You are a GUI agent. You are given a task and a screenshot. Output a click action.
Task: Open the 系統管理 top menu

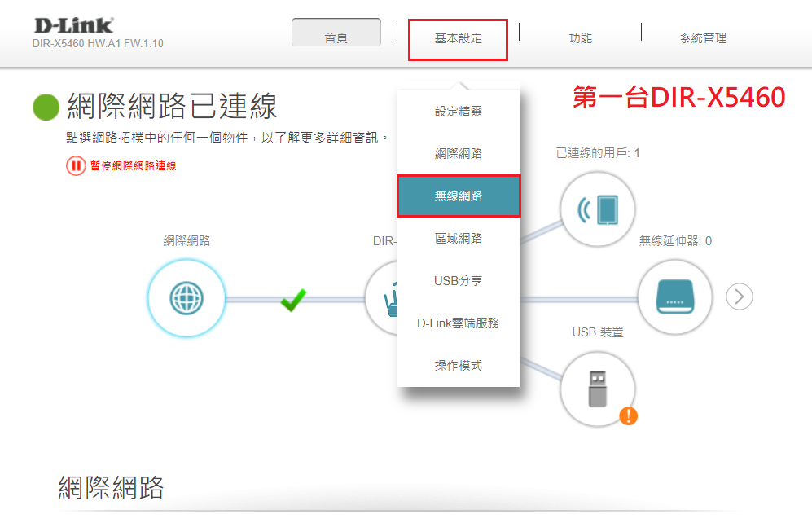[702, 38]
